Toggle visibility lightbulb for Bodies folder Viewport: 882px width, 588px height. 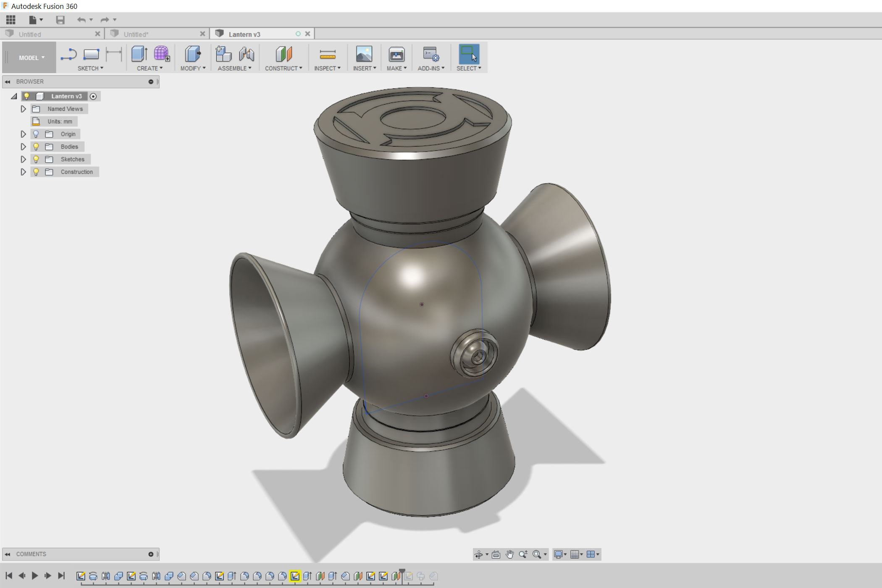[x=36, y=147]
